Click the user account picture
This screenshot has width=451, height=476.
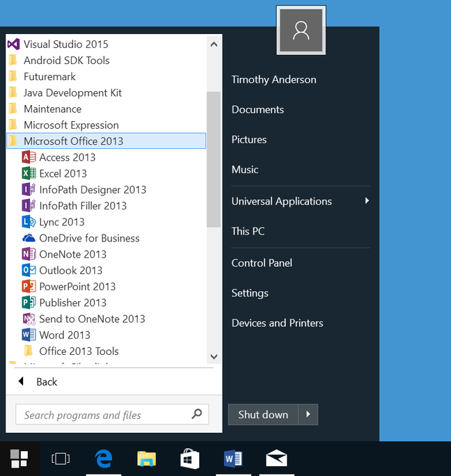click(x=301, y=31)
